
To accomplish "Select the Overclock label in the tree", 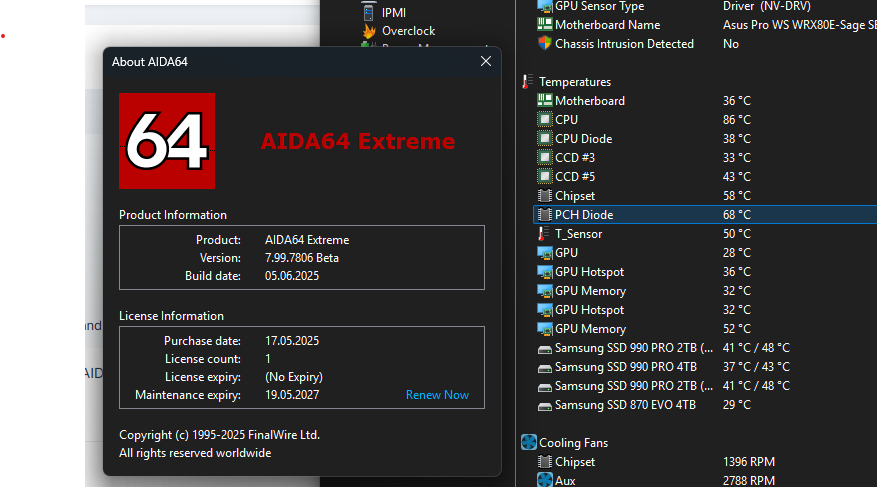I will (x=408, y=31).
